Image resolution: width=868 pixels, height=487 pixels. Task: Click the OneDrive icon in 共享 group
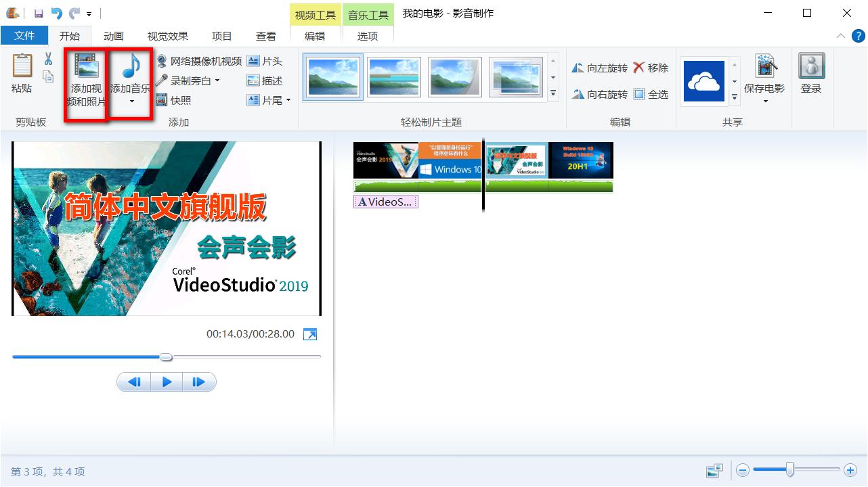pos(704,80)
